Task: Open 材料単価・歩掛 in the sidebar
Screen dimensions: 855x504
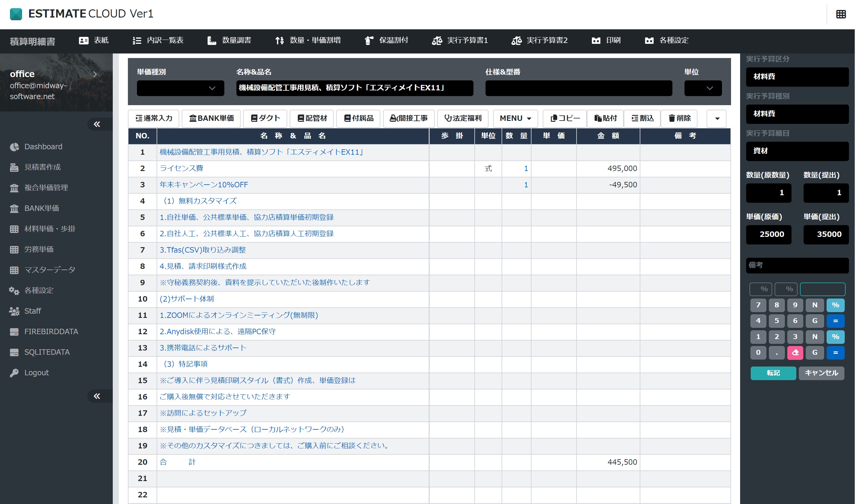Action: tap(42, 229)
